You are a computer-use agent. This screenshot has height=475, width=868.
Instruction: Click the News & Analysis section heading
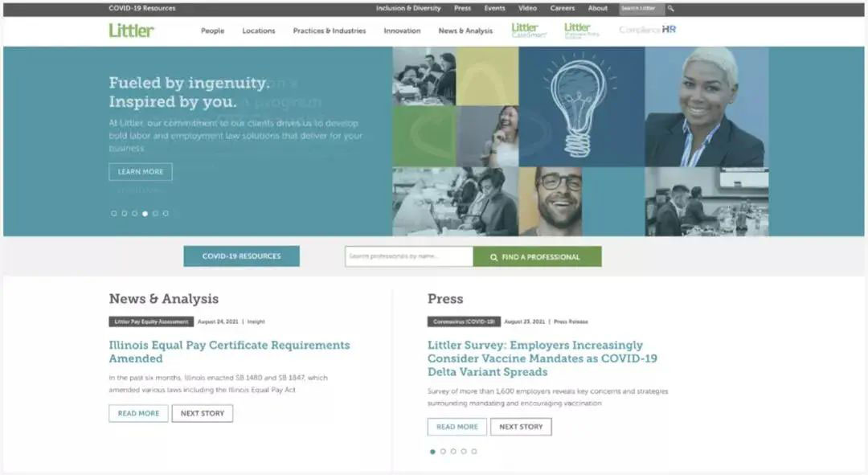coord(164,298)
